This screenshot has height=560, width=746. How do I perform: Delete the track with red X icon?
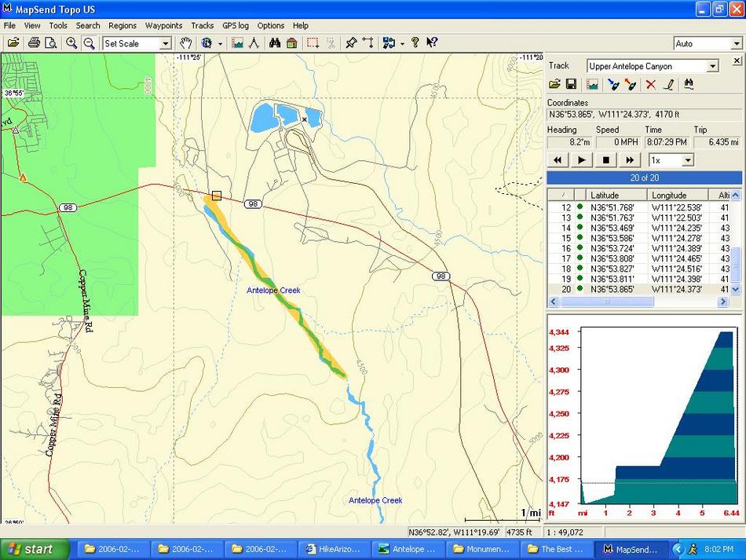[x=650, y=85]
